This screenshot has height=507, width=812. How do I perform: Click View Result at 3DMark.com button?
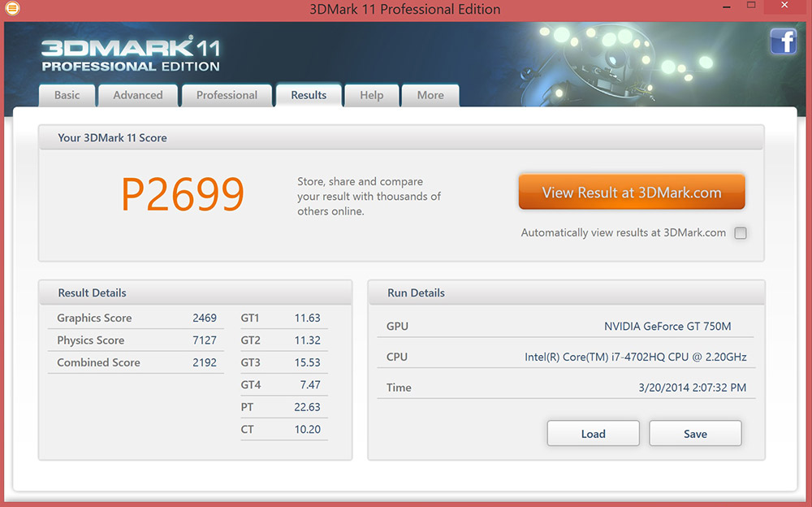(632, 192)
